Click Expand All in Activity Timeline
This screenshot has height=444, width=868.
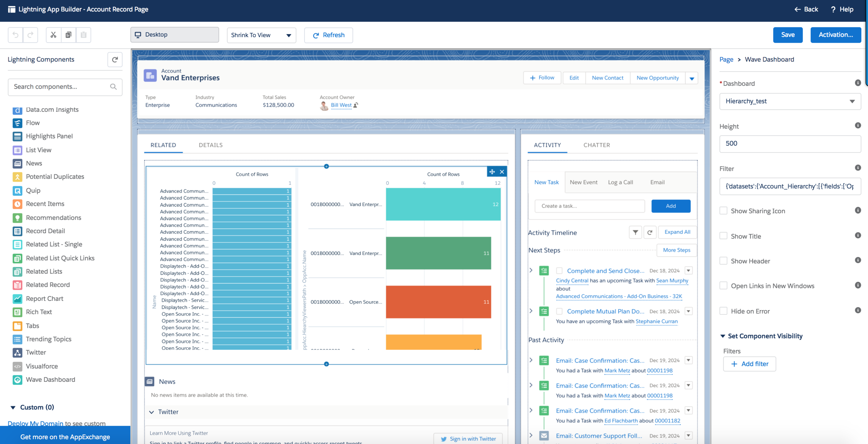coord(677,232)
